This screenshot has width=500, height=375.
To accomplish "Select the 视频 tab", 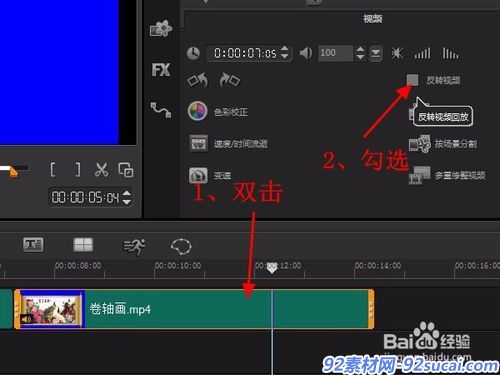I will 373,18.
